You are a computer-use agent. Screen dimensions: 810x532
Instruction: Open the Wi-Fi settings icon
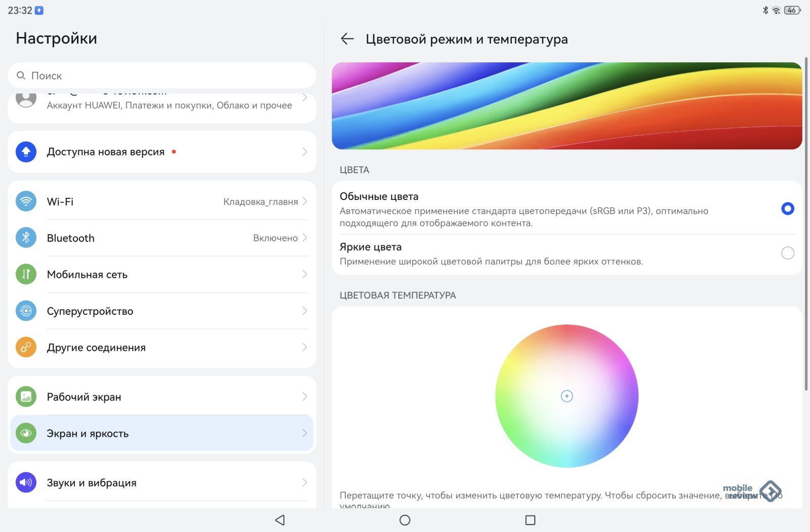(x=26, y=201)
